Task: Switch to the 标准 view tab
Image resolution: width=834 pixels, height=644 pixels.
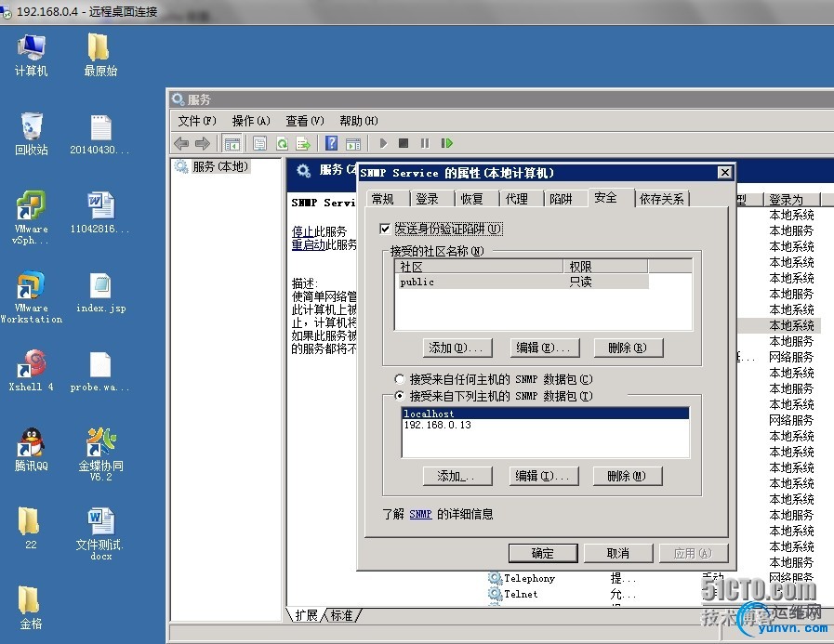Action: (341, 615)
